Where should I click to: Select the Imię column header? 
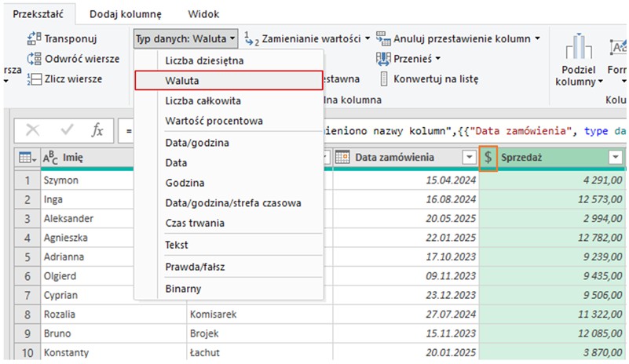72,158
